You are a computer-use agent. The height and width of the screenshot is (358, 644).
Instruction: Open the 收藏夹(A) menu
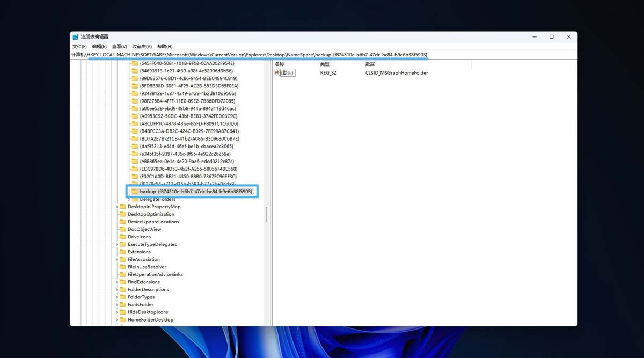coord(143,46)
